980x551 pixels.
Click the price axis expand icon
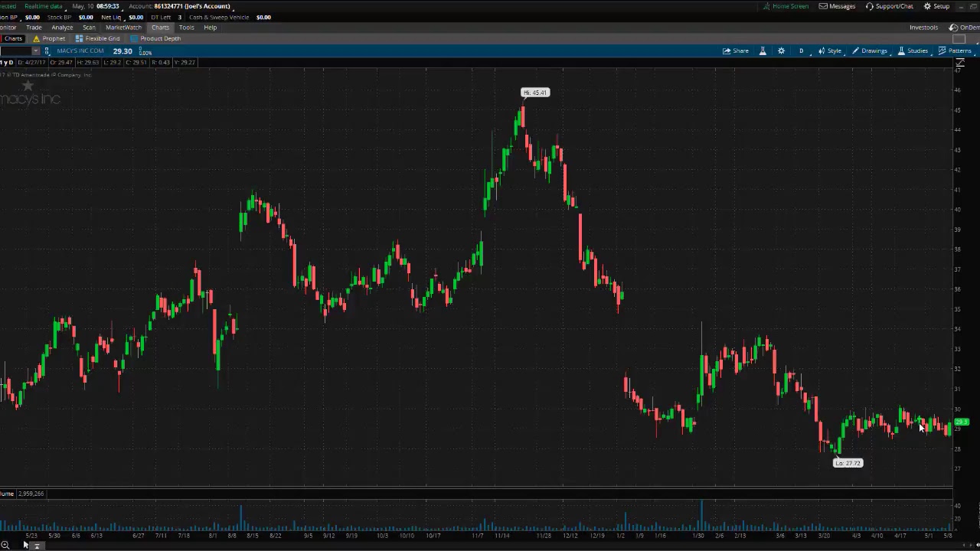(x=960, y=64)
